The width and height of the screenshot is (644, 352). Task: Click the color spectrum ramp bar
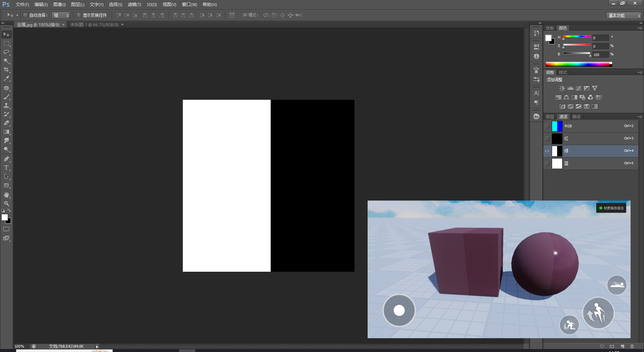[x=579, y=64]
